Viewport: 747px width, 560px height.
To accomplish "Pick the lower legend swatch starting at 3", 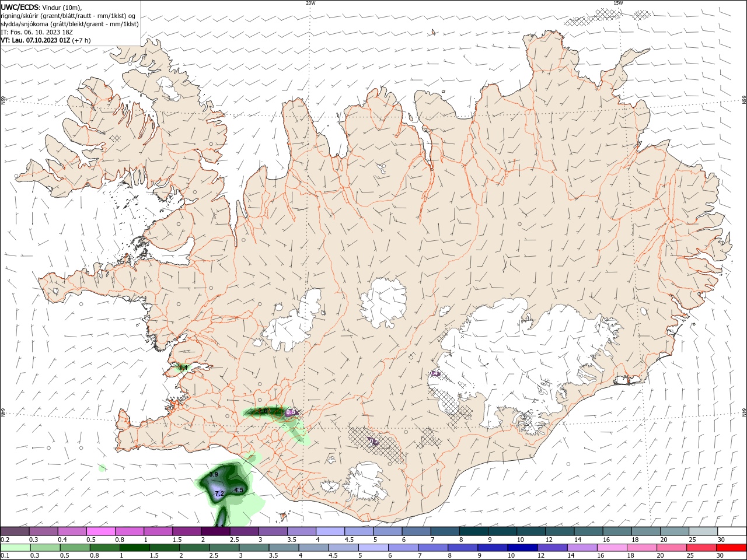I will tap(253, 548).
